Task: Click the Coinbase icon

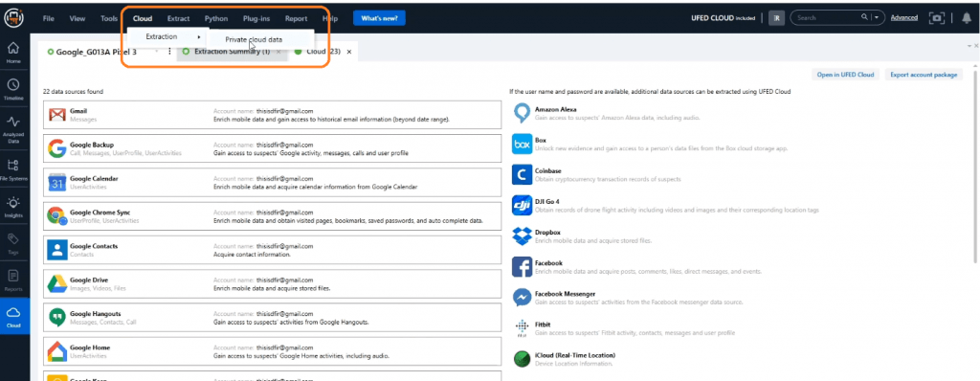Action: point(522,174)
